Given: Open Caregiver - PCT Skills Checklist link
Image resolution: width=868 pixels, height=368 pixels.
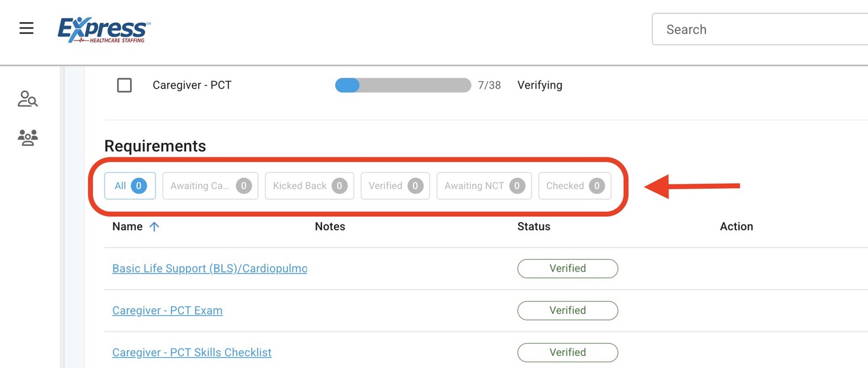Looking at the screenshot, I should (x=192, y=353).
